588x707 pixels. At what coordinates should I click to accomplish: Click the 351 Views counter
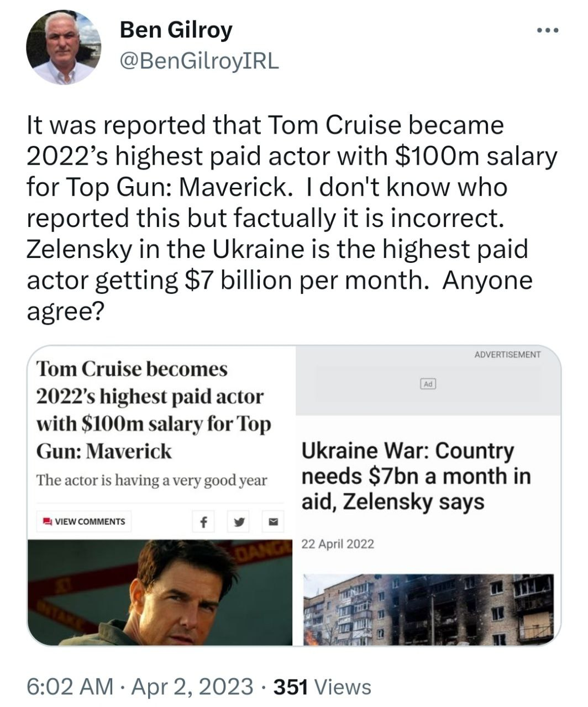coord(323,687)
